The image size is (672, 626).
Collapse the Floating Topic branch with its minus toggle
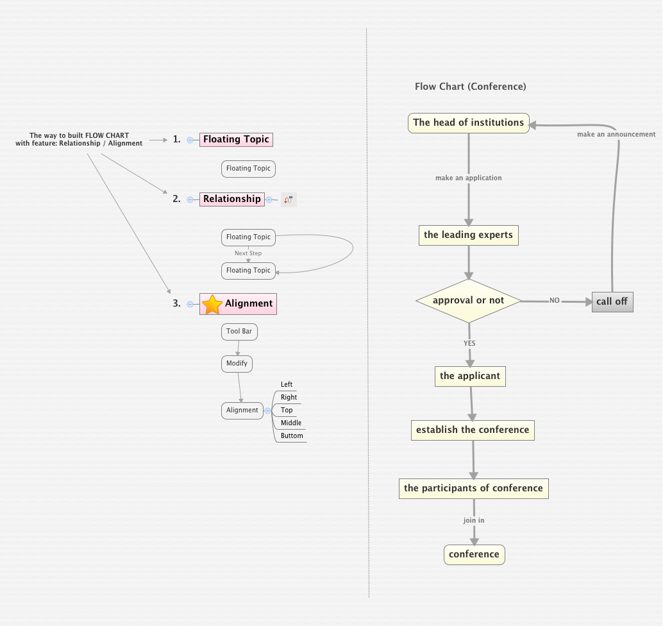pos(189,139)
